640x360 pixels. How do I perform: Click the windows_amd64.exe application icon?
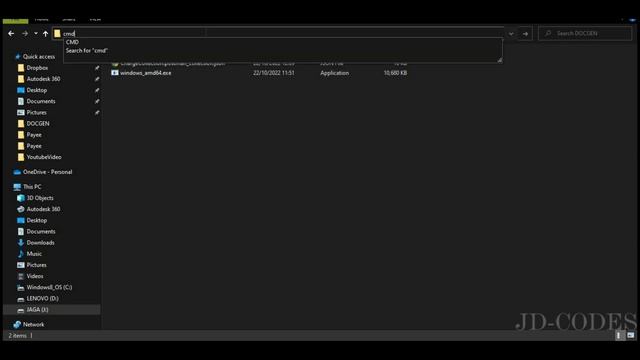[x=115, y=73]
